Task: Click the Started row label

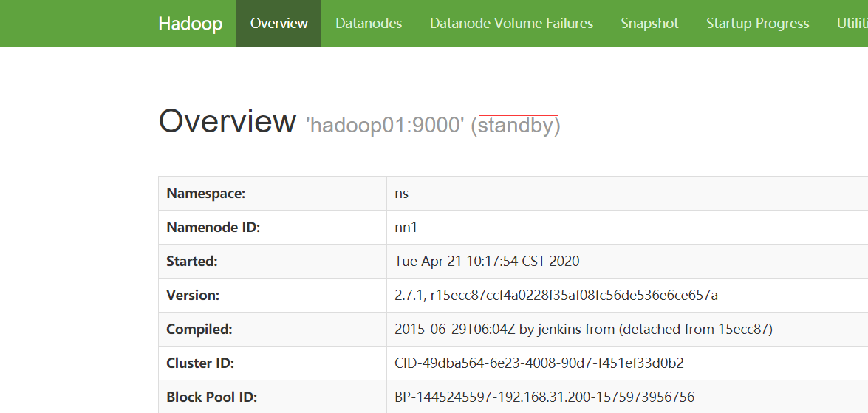Action: [192, 262]
